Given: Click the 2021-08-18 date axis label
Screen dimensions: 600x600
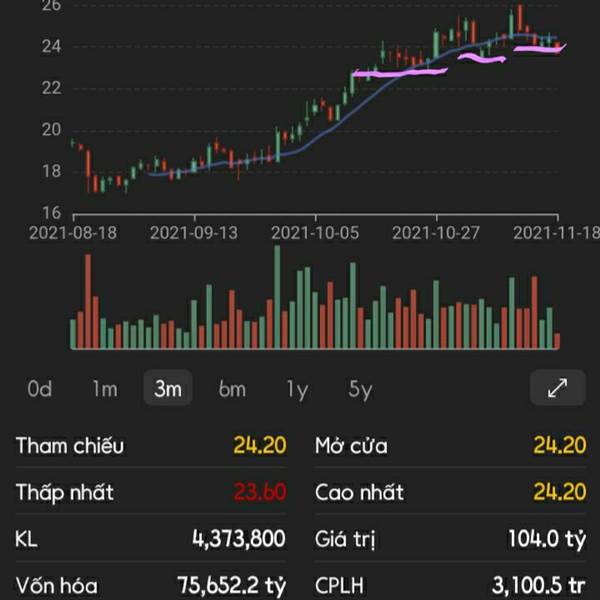Looking at the screenshot, I should pyautogui.click(x=73, y=233).
